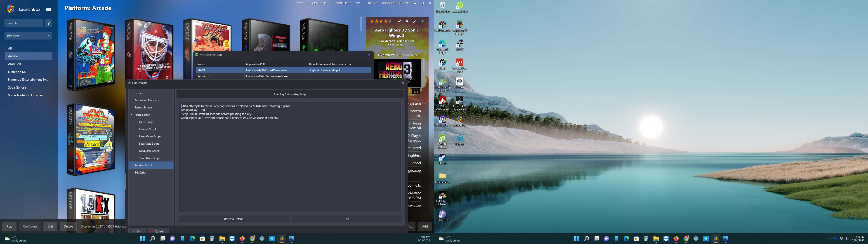Select My LastPass Vault desktop icon
868x244 pixels.
point(460,65)
